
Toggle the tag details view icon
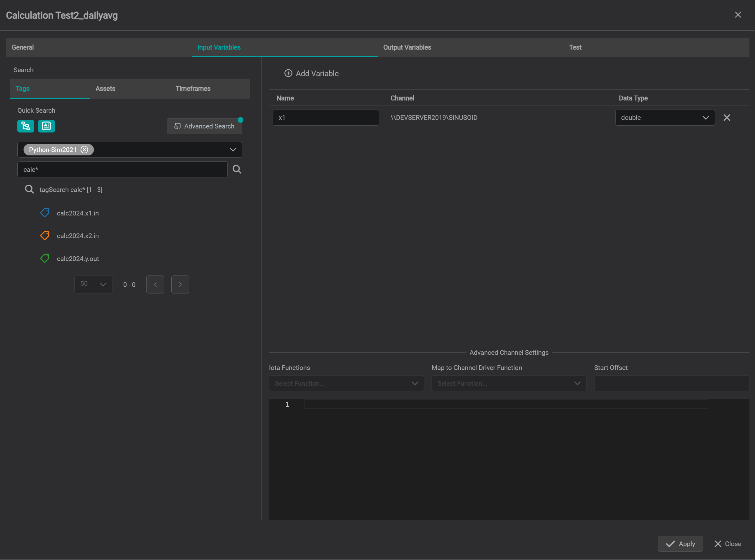[46, 126]
